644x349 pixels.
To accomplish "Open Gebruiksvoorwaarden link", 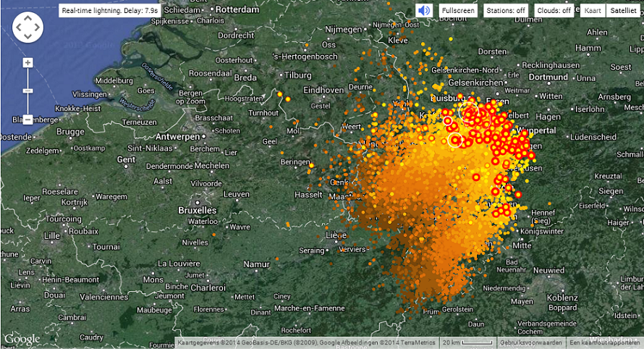I will tap(530, 342).
